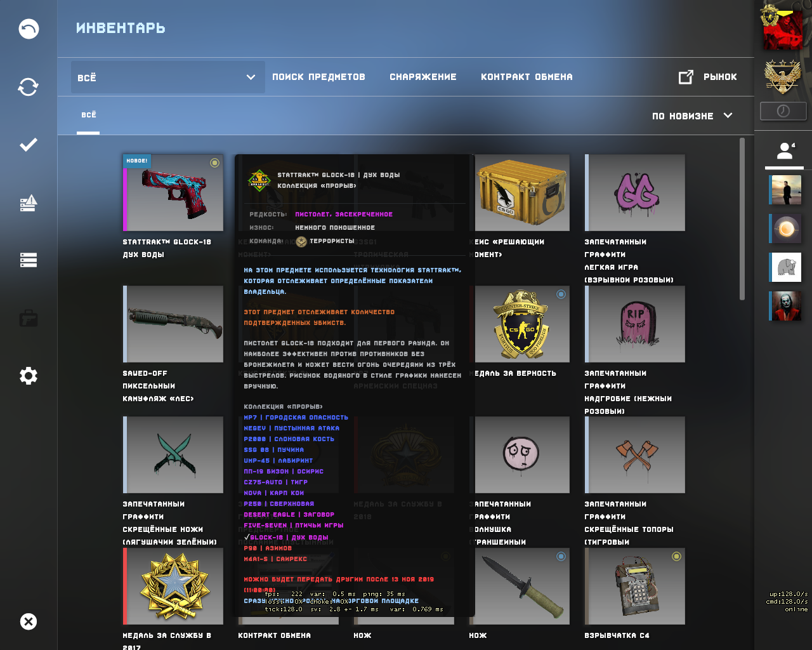Screen dimensions: 812x650
Task: Open the ВСЁ category dropdown
Action: 167,77
